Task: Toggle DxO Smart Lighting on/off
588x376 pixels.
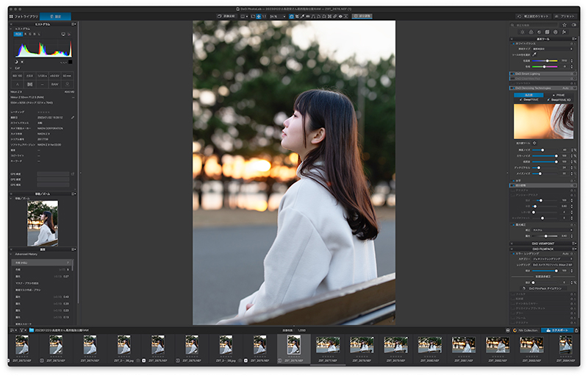Action: tap(514, 74)
